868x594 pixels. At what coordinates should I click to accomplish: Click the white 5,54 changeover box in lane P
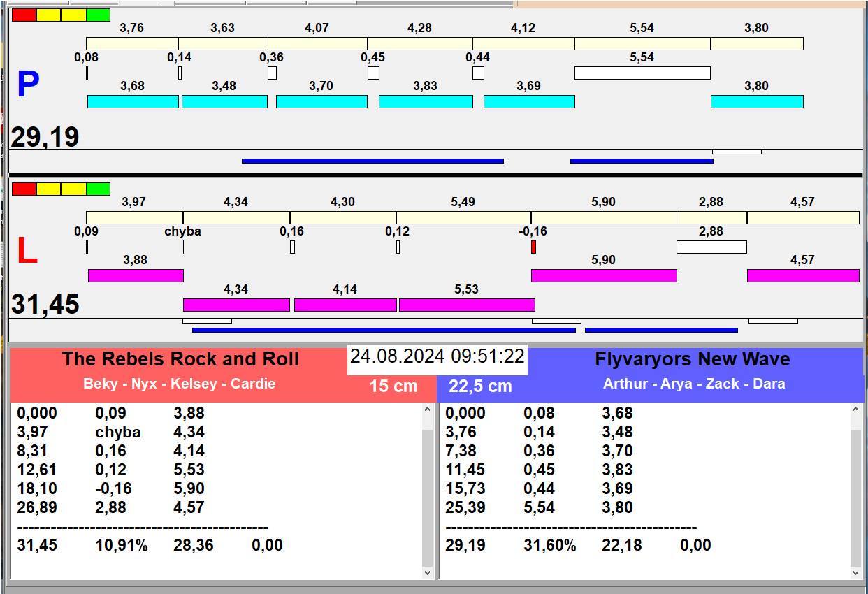(x=642, y=73)
